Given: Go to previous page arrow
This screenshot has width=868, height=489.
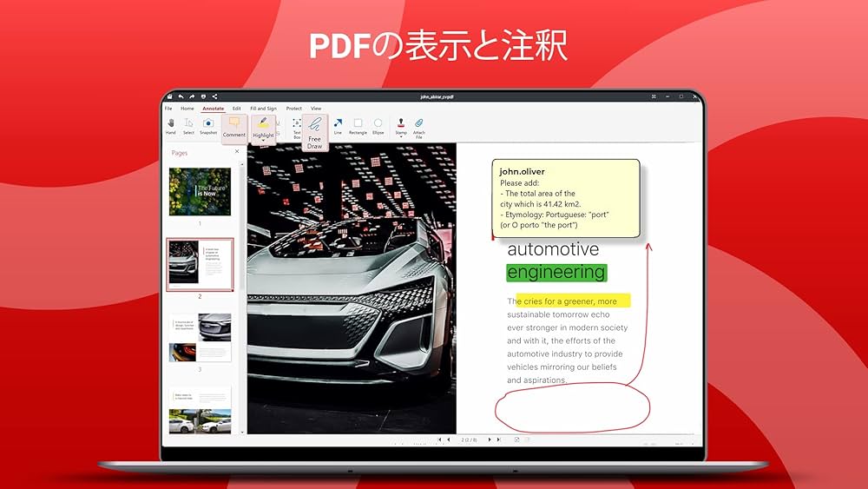Looking at the screenshot, I should [448, 440].
